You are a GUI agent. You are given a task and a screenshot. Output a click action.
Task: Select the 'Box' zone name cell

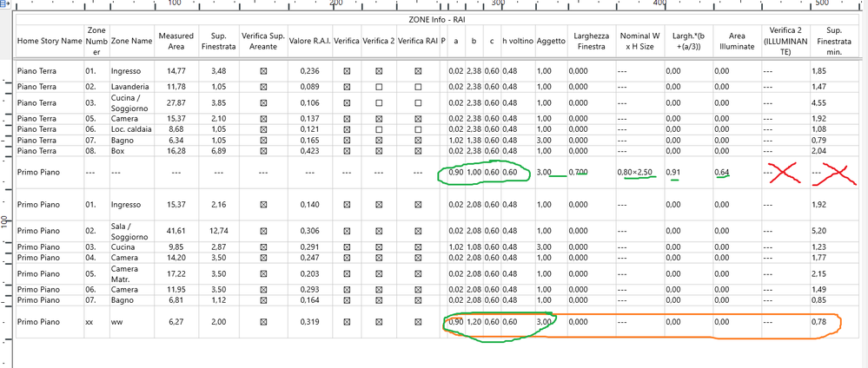pos(116,150)
